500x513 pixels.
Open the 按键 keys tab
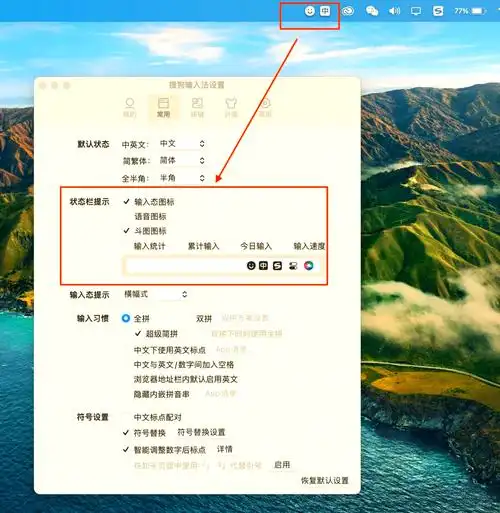pos(197,108)
